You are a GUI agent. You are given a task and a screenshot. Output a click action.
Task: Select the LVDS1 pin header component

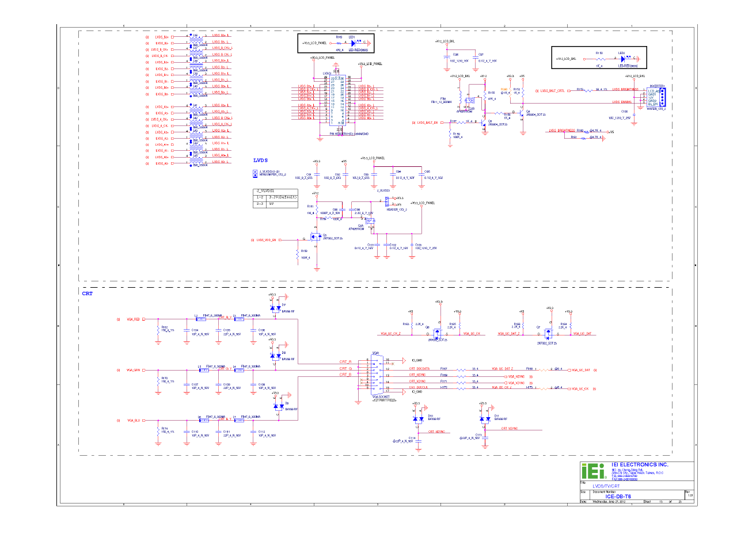click(338, 99)
